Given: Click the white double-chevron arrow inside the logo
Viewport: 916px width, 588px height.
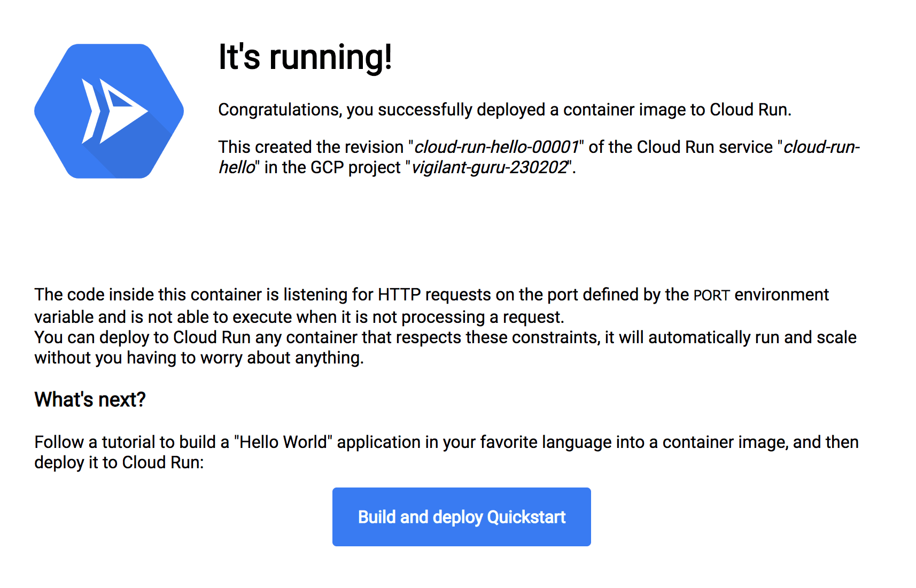Looking at the screenshot, I should tap(114, 111).
